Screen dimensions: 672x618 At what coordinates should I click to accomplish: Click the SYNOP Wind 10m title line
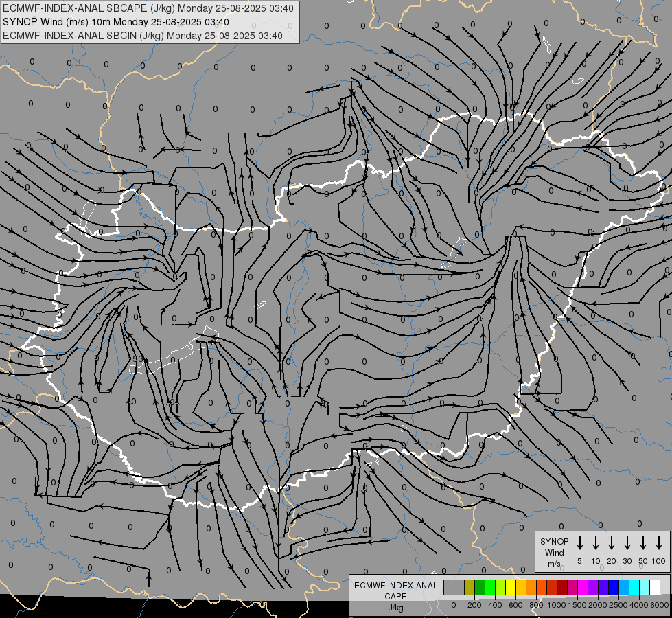click(x=116, y=22)
